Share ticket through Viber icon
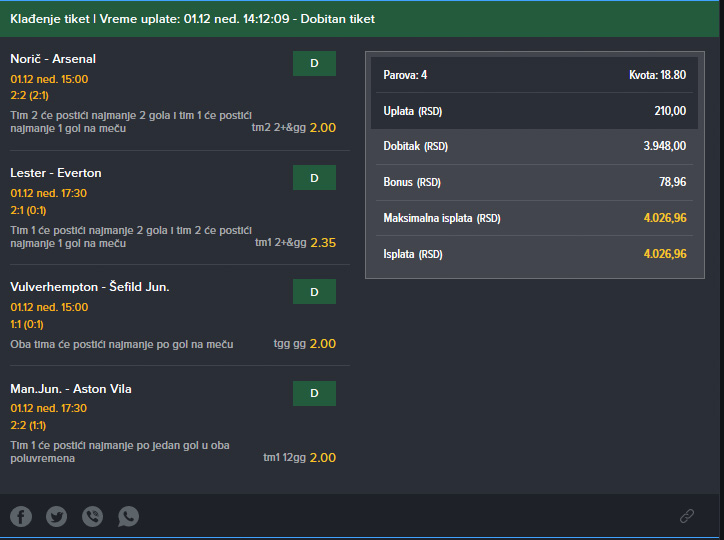 (x=92, y=516)
